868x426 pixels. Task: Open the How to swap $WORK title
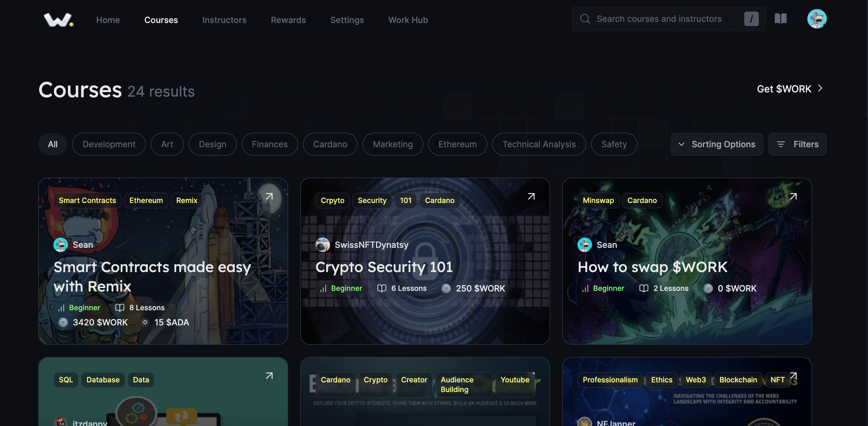point(653,267)
